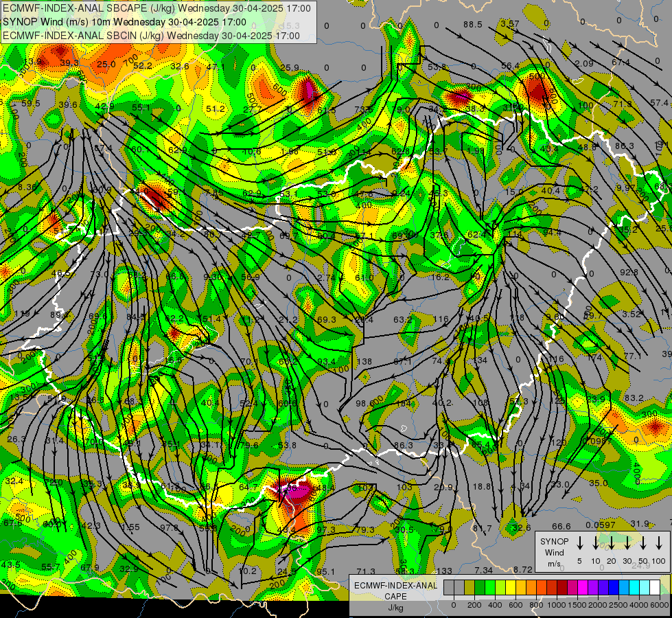Click the map value '59.5'
672x618 pixels.
pos(31,104)
